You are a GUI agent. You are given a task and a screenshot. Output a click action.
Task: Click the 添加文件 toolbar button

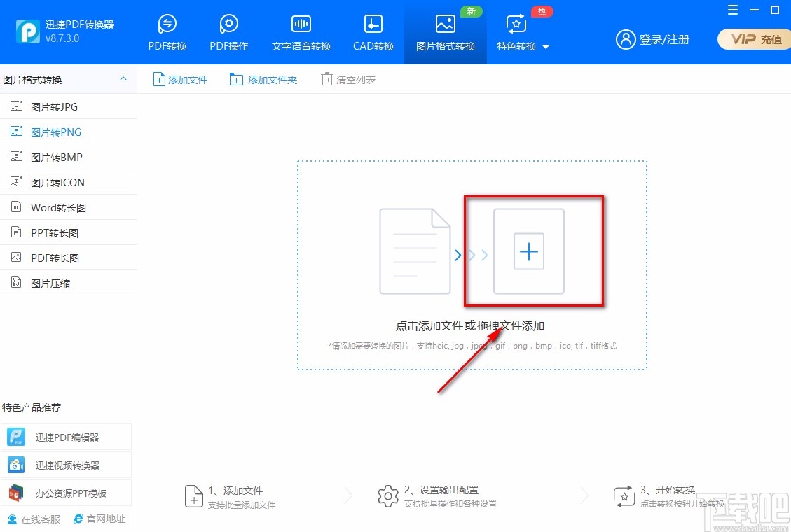(180, 79)
